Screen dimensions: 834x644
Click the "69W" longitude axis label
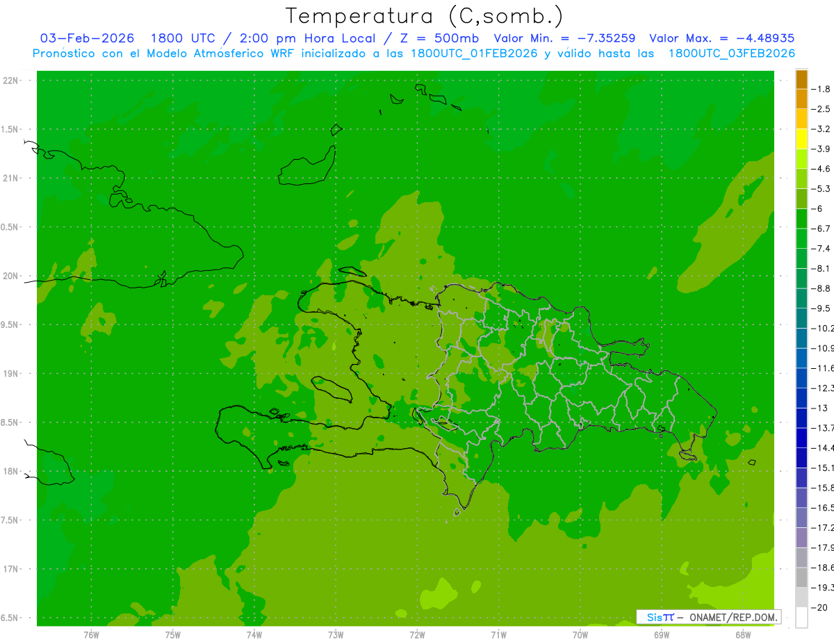661,635
